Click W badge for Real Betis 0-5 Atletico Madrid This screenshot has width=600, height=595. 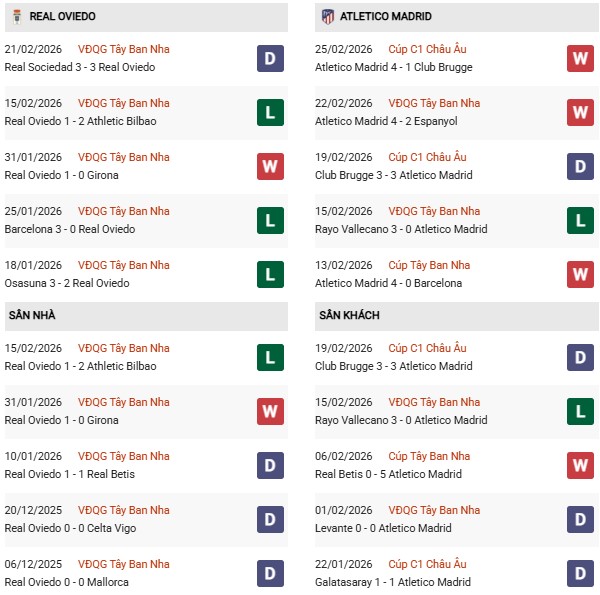[581, 466]
